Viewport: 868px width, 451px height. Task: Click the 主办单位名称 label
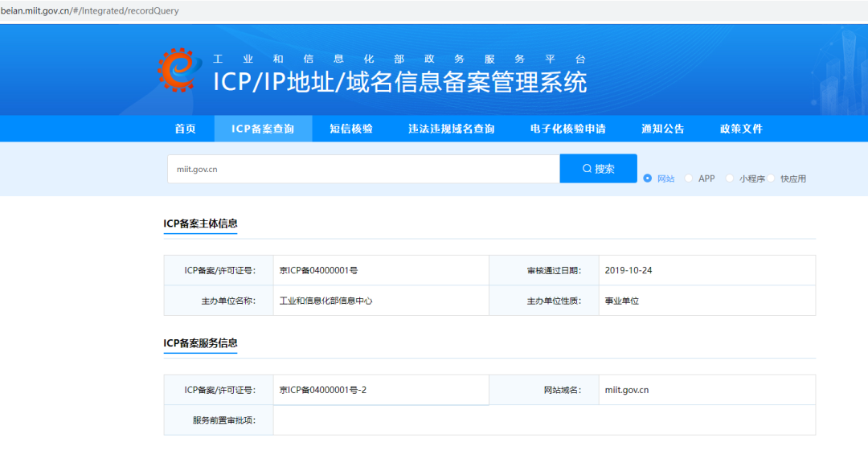point(228,301)
